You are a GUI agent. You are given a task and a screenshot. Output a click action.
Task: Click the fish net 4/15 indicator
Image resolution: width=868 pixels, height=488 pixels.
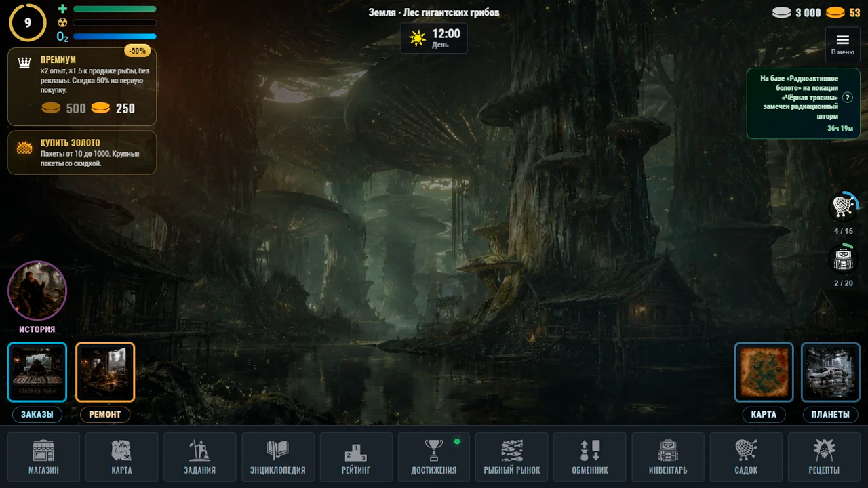(x=844, y=206)
